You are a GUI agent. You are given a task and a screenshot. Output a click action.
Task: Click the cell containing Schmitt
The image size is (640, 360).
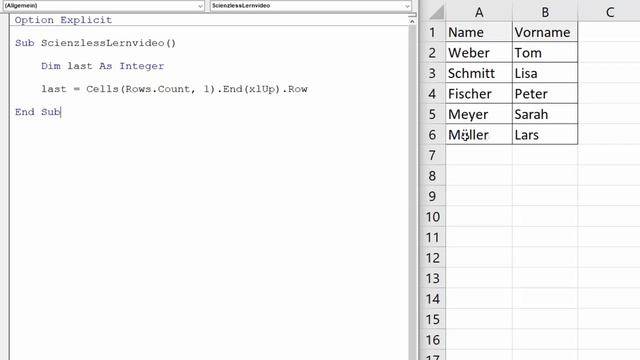coord(479,73)
